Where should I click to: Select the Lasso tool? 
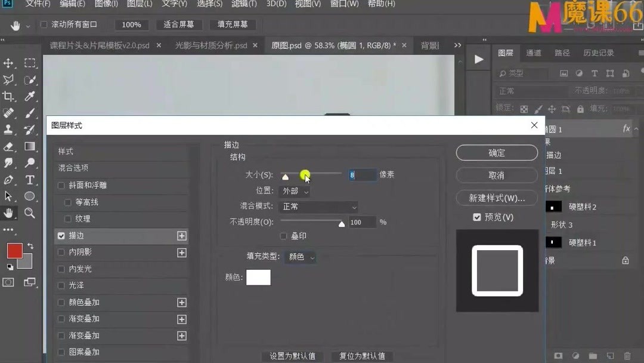click(x=8, y=79)
